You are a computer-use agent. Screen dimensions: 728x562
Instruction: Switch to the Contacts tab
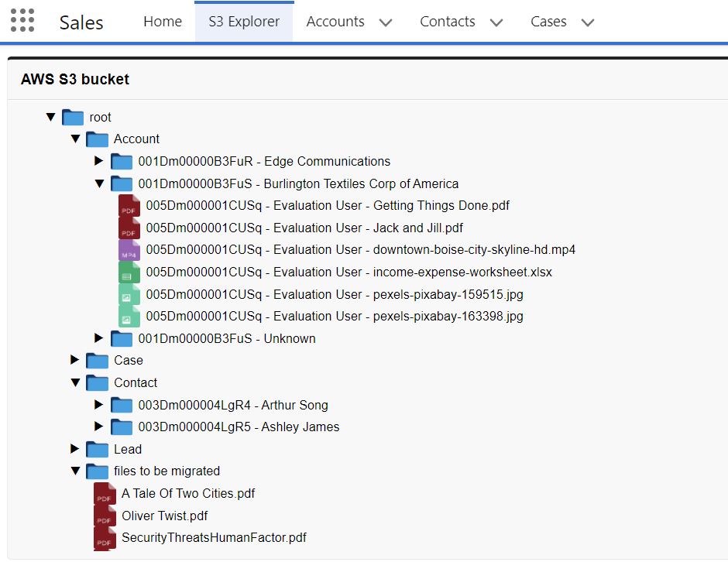448,22
